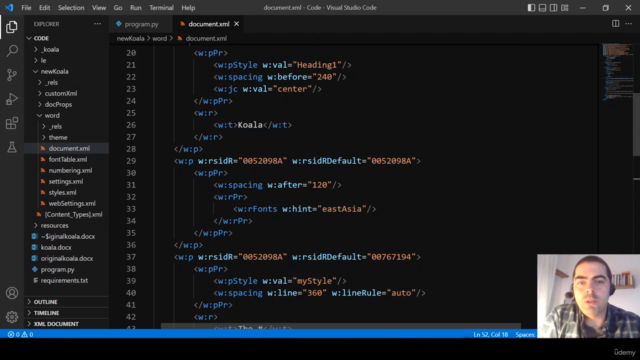Image resolution: width=640 pixels, height=360 pixels.
Task: Open webSettings.xml in the explorer
Action: [x=72, y=204]
